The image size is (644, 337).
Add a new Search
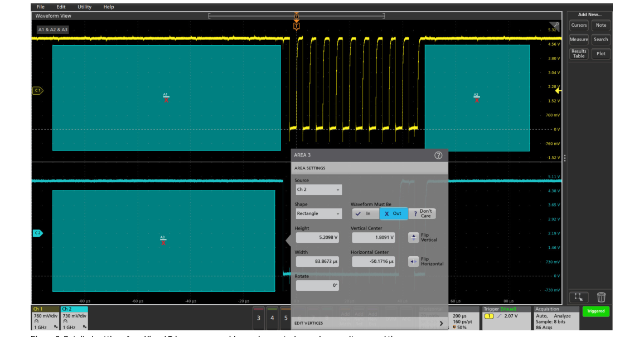tap(601, 40)
